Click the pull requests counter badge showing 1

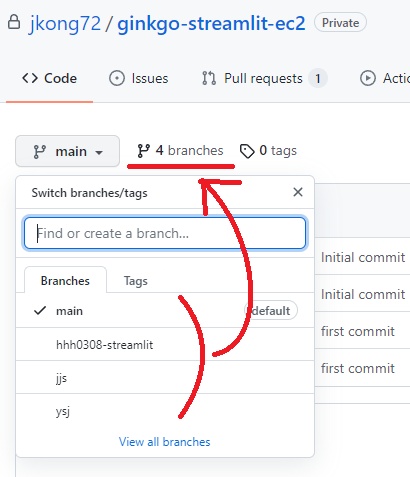[x=318, y=79]
